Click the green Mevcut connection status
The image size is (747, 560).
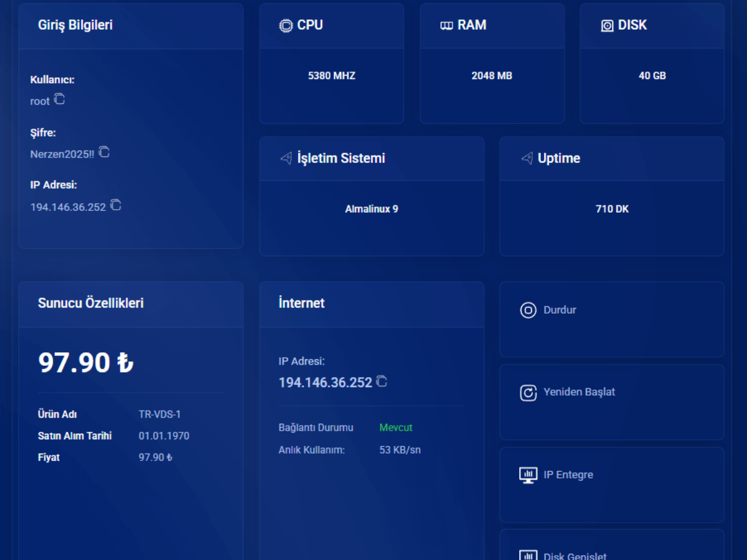point(395,427)
